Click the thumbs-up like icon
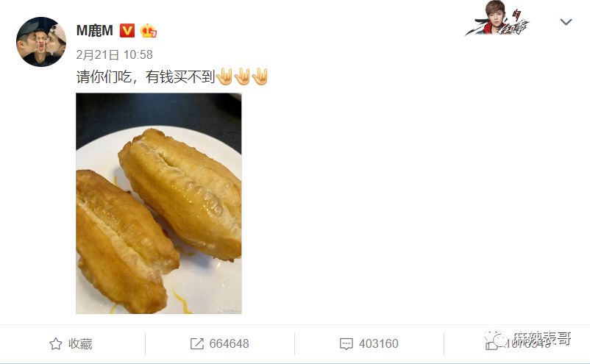Image resolution: width=590 pixels, height=364 pixels. point(491,343)
